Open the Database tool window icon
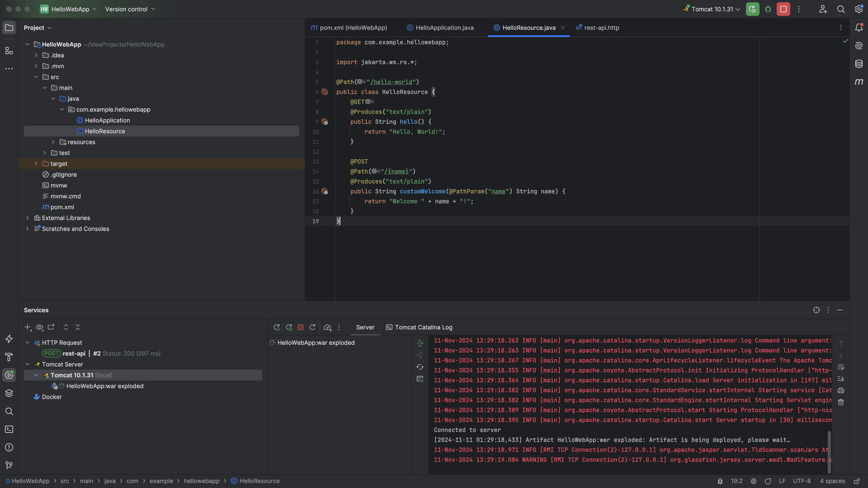Image resolution: width=868 pixels, height=488 pixels. (859, 63)
